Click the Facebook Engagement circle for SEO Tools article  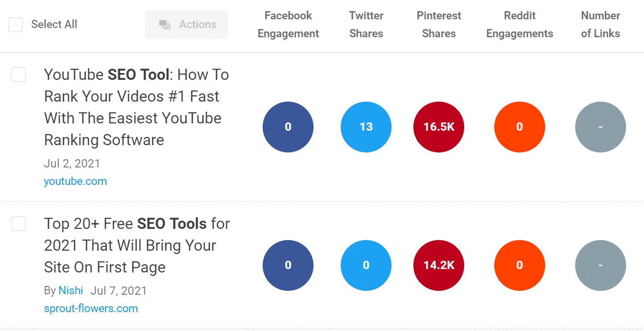pos(288,265)
